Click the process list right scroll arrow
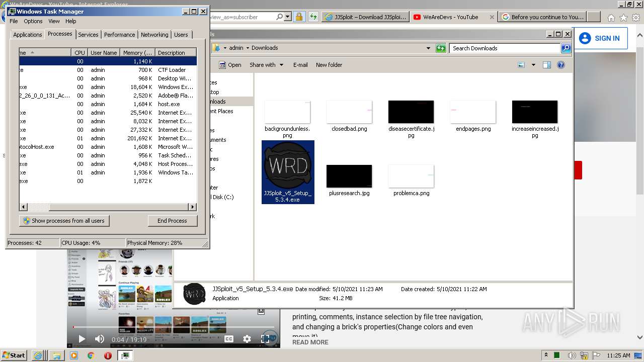The width and height of the screenshot is (644, 362). pos(192,207)
